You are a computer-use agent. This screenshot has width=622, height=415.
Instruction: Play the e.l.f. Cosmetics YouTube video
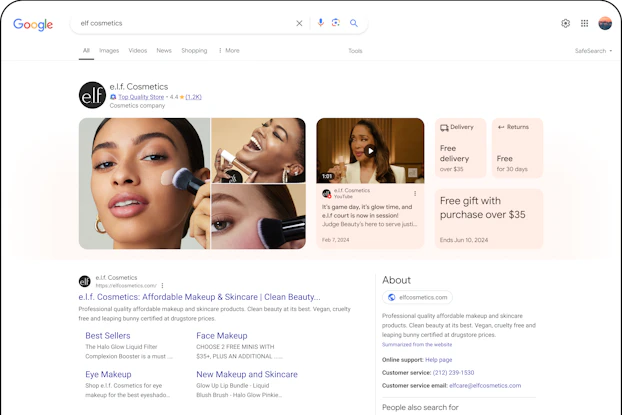(x=370, y=151)
